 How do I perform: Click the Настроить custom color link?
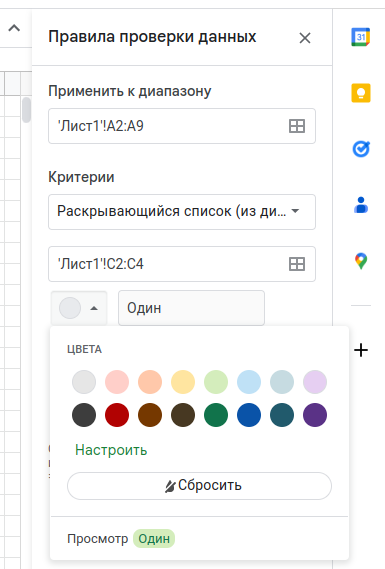[x=111, y=450]
